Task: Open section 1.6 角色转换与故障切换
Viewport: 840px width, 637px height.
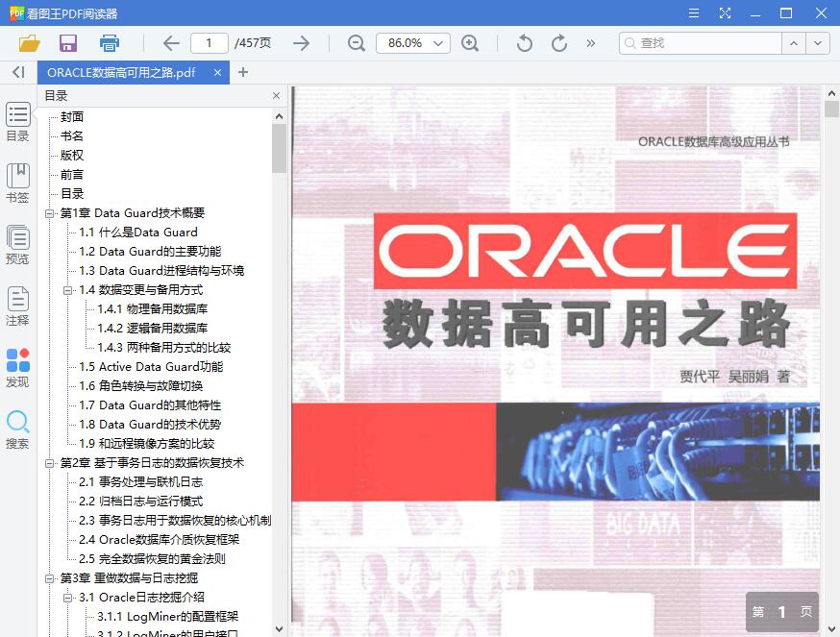Action: pos(141,386)
